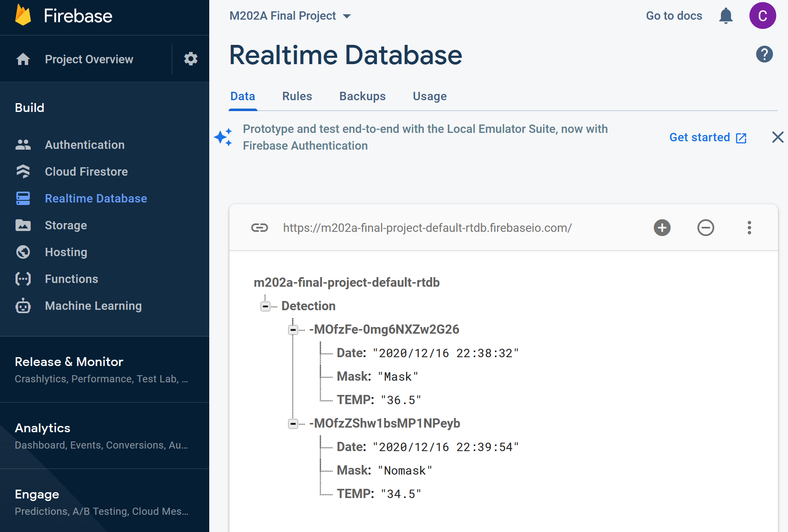Click the Hosting globe icon
Screen dimensions: 788x532
pyautogui.click(x=23, y=252)
